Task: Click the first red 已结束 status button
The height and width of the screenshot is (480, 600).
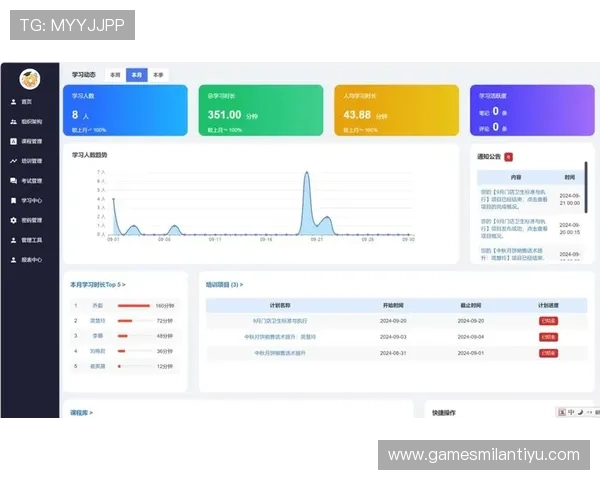Action: pyautogui.click(x=548, y=321)
